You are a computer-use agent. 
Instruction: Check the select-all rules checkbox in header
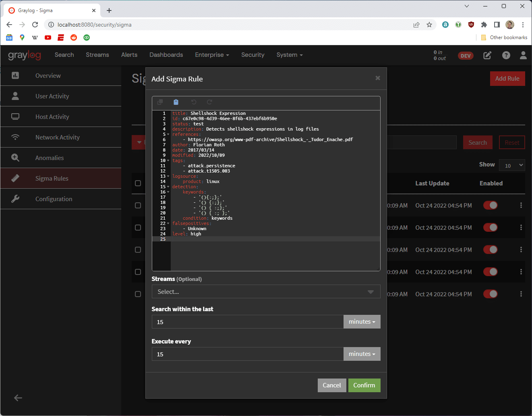[x=138, y=183]
